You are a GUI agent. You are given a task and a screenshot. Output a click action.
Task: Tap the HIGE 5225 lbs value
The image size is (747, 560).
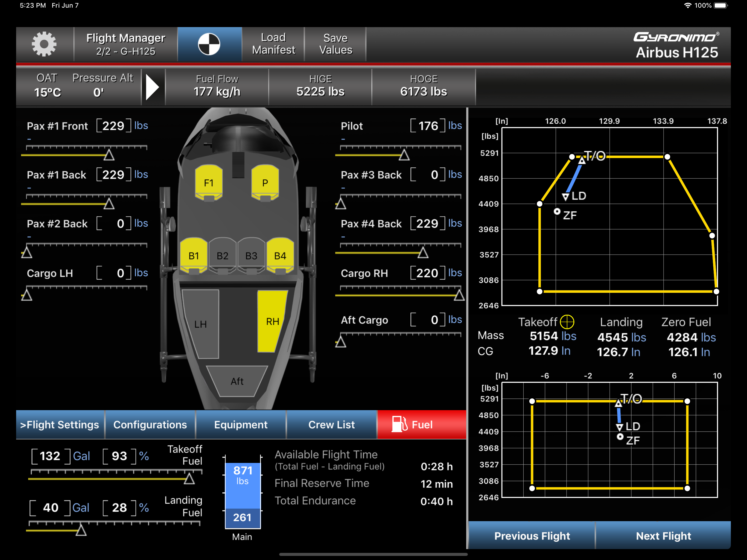coord(320,92)
